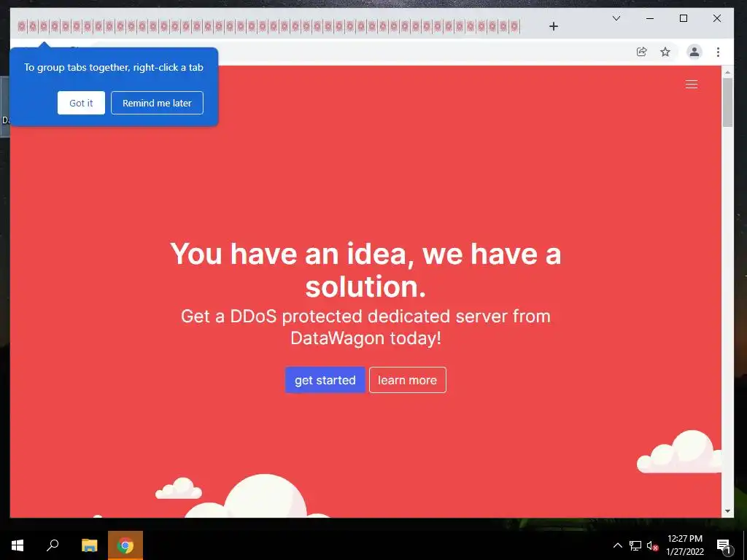Click page scrollbar thumb
Screen dimensions: 747x560
(x=727, y=102)
